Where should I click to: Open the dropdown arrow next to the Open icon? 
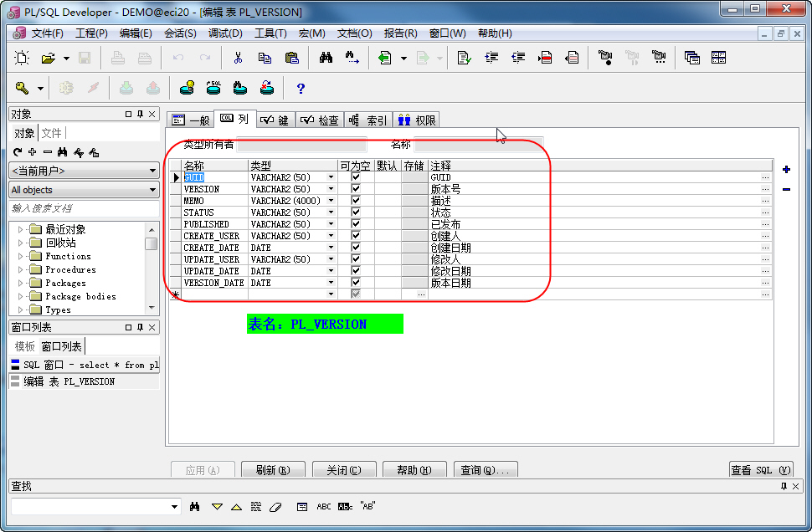pos(66,58)
